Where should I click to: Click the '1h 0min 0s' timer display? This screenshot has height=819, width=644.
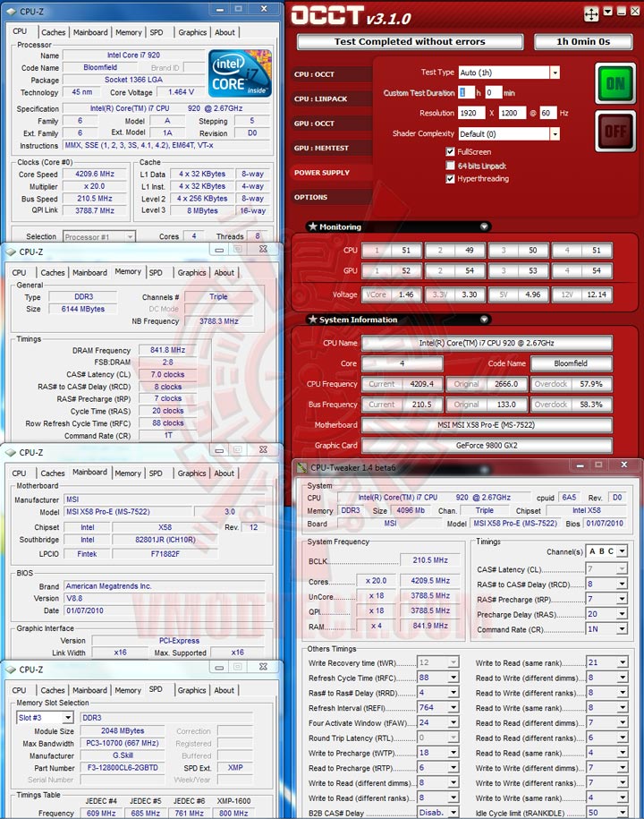pyautogui.click(x=583, y=41)
